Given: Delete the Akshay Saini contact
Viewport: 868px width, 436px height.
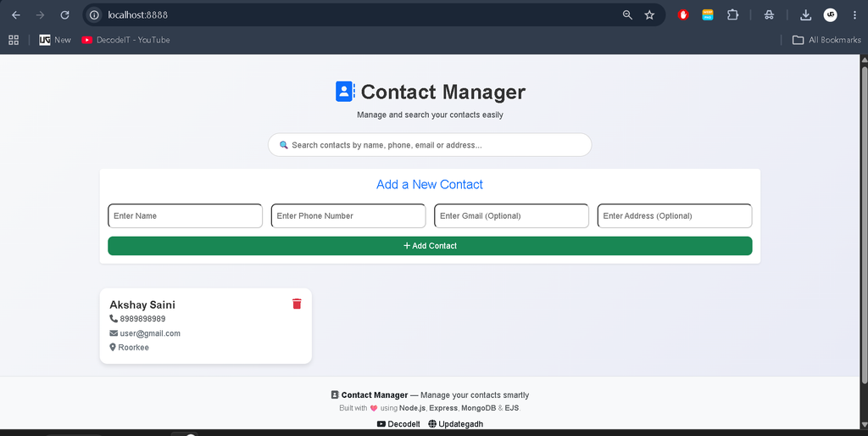Looking at the screenshot, I should (x=297, y=304).
